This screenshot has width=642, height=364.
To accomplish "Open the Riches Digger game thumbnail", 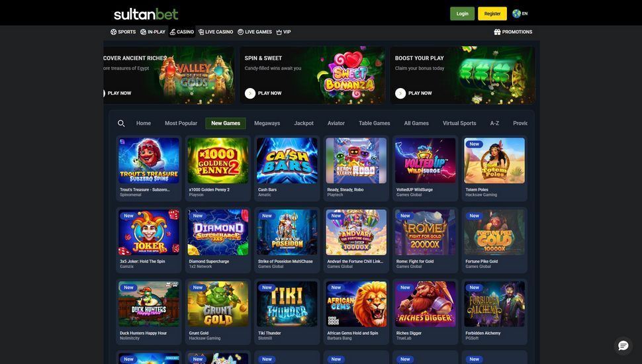I will click(426, 304).
